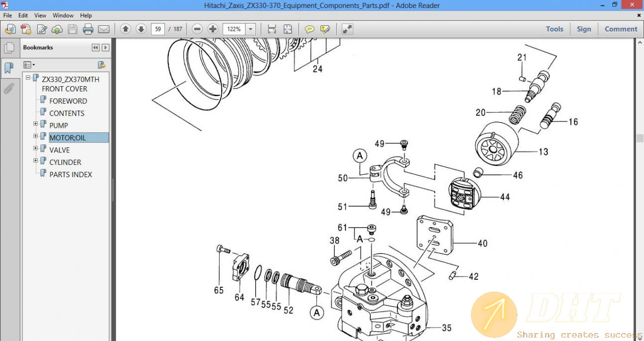Open the Tools pane

pyautogui.click(x=554, y=29)
